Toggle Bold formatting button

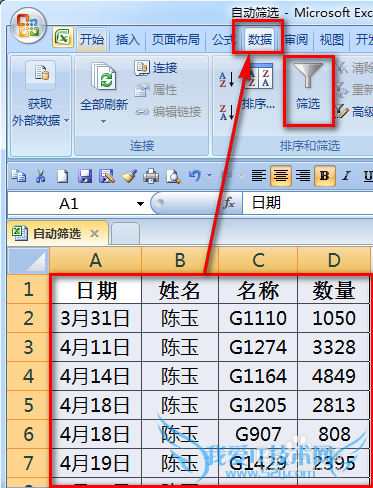point(324,176)
